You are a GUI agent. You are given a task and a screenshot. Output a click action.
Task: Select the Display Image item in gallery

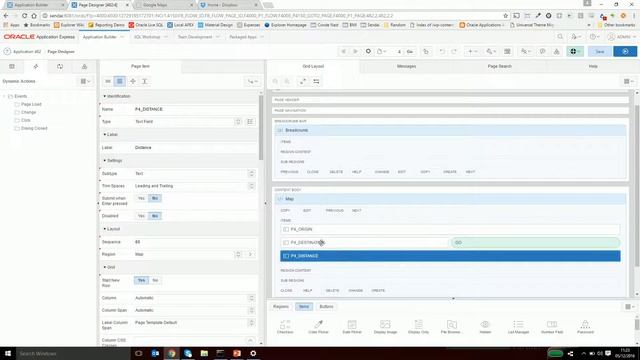(x=385, y=327)
